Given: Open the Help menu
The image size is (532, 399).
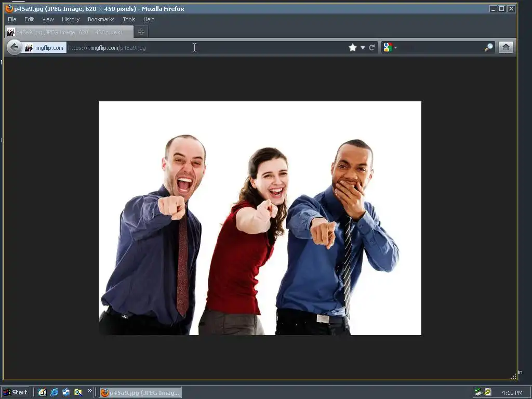Looking at the screenshot, I should tap(149, 19).
